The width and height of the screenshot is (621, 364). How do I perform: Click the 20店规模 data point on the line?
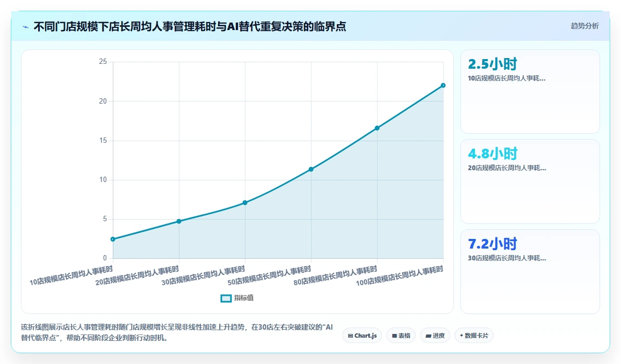tap(179, 221)
